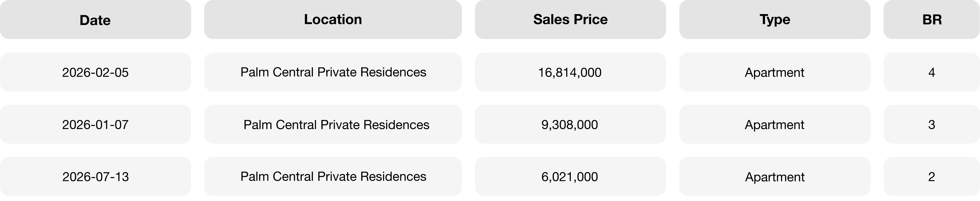
Task: Open the location cell in the third row
Action: (333, 176)
